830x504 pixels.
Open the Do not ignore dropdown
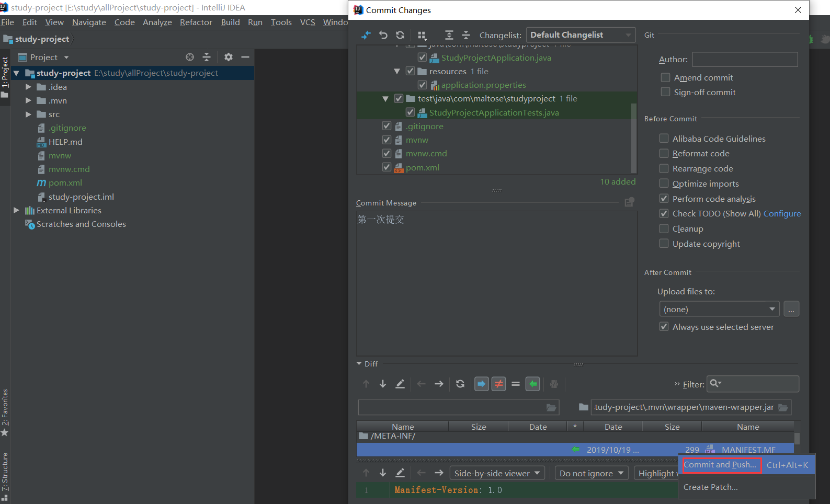(x=591, y=473)
